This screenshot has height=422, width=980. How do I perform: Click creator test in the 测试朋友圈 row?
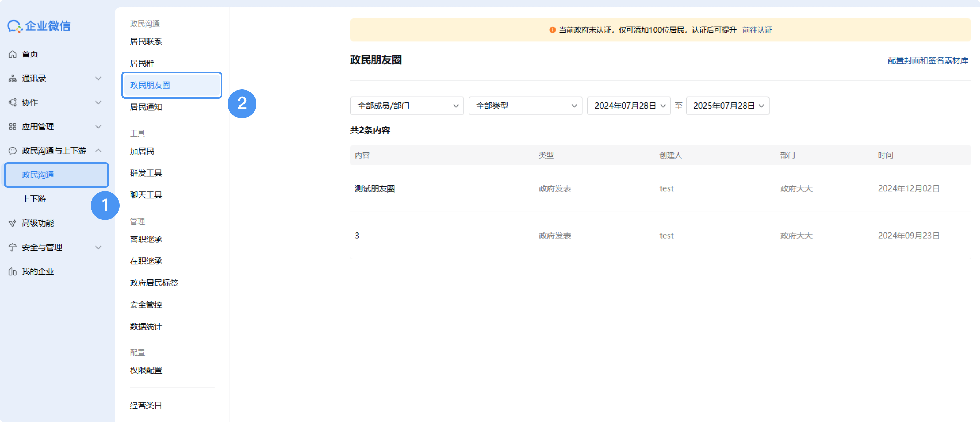[x=666, y=188]
